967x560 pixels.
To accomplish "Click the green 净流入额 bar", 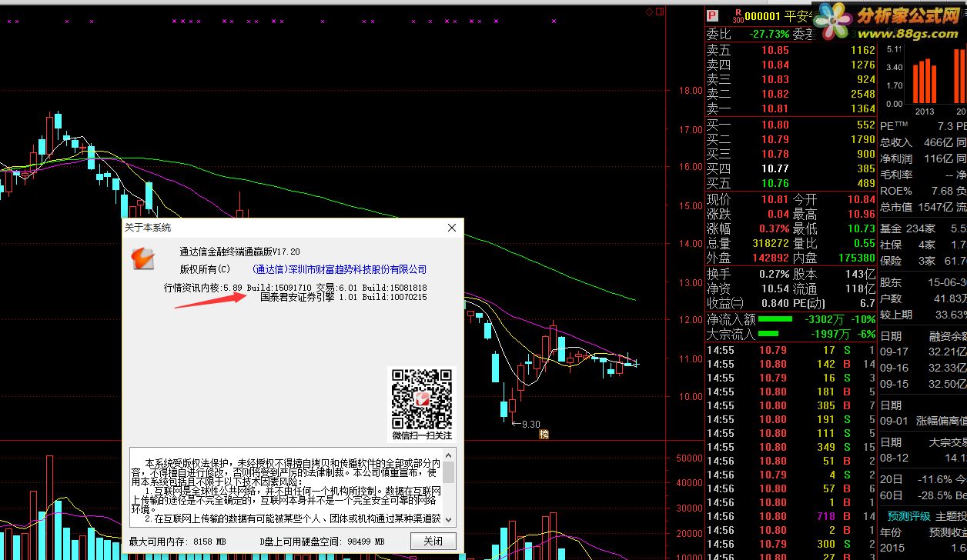I will pyautogui.click(x=775, y=318).
